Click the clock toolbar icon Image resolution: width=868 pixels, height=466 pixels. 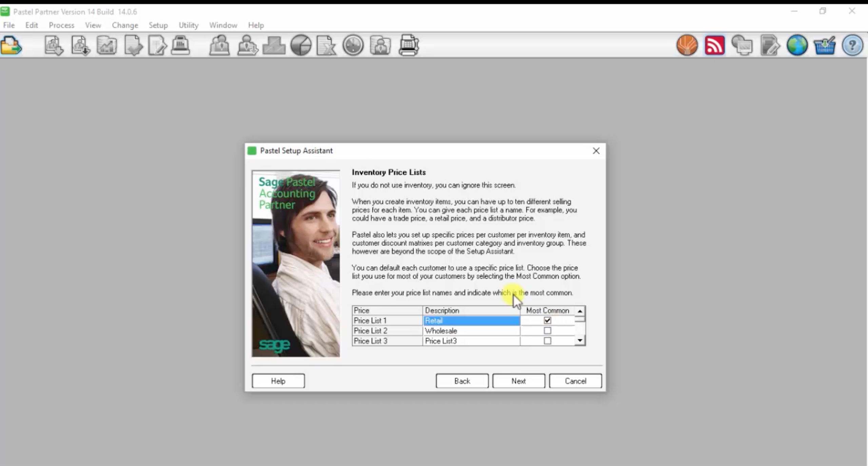pos(353,45)
